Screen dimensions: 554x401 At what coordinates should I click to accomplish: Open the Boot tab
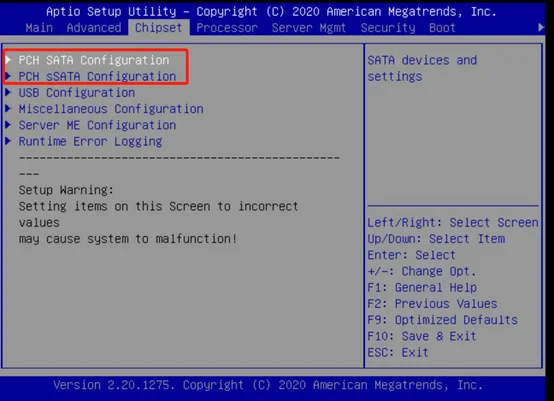pyautogui.click(x=442, y=28)
